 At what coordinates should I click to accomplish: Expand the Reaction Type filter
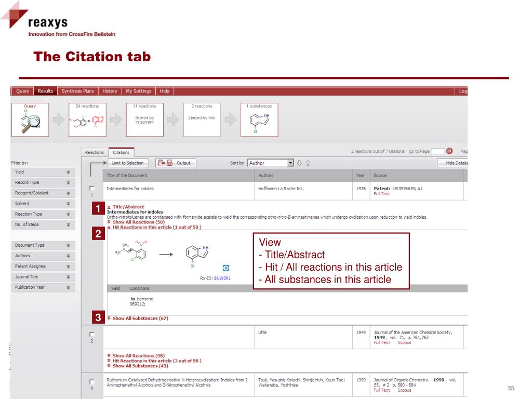point(43,214)
